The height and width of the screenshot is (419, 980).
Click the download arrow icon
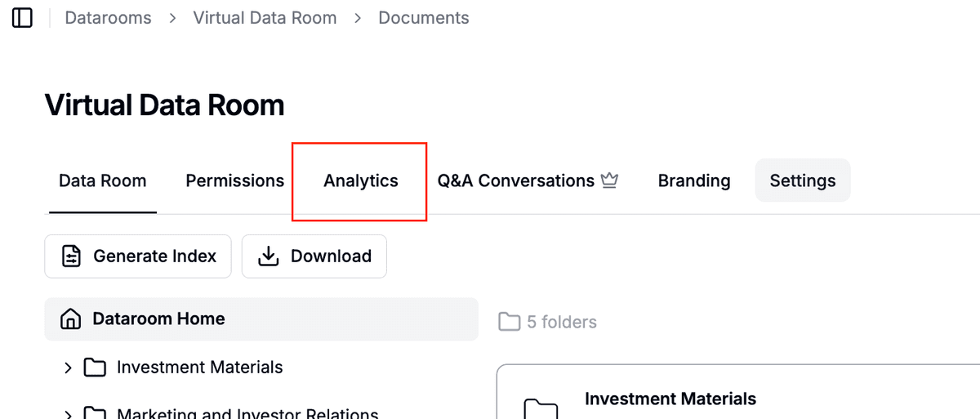(x=269, y=256)
